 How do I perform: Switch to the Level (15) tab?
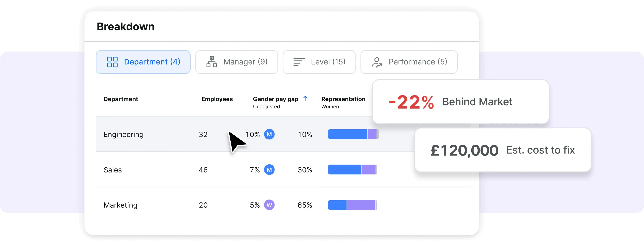319,62
